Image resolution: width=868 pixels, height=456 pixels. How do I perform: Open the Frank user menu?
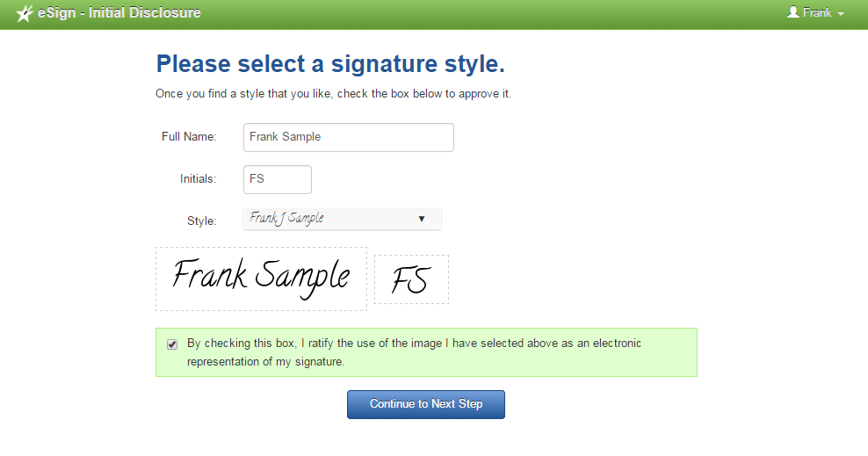pos(816,12)
